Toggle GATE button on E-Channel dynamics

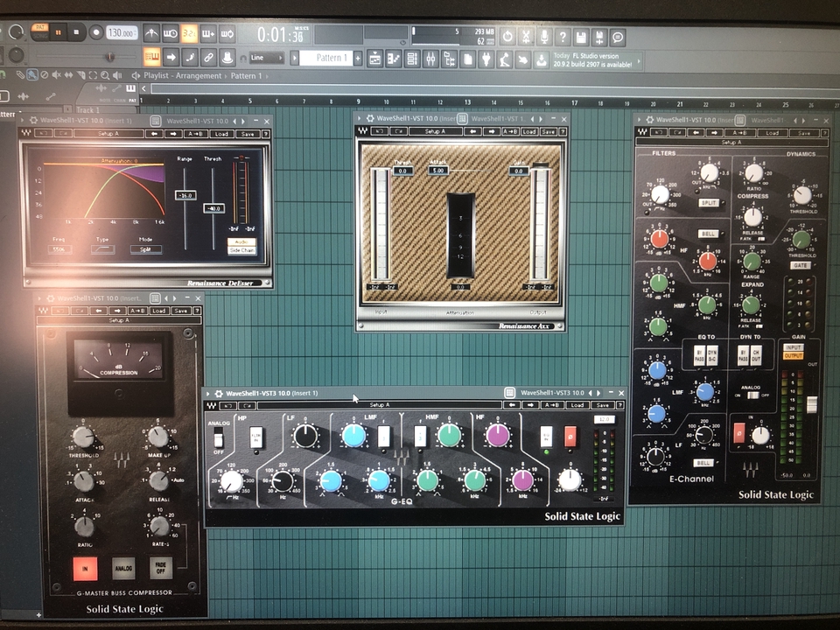[x=801, y=266]
